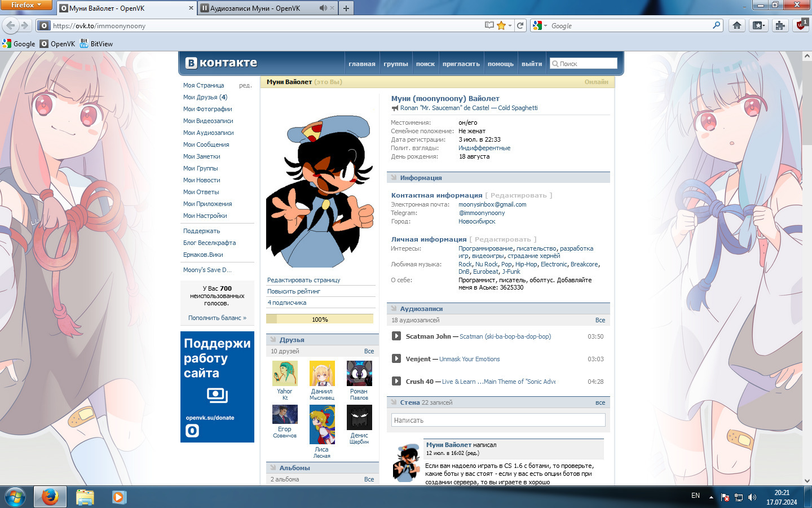Open Мои Сообщения in the sidebar
Viewport: 812px width, 508px height.
(206, 144)
